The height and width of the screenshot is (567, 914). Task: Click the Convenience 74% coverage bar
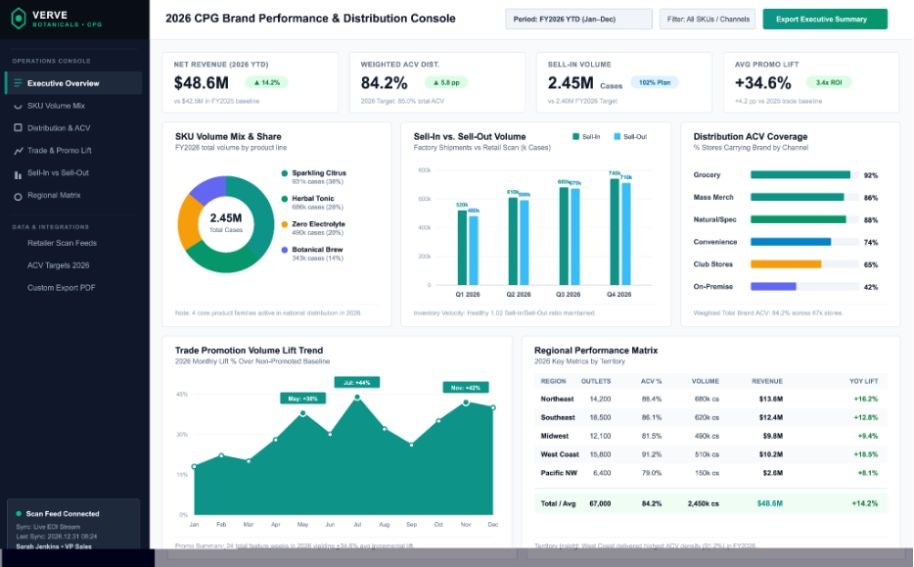coord(790,242)
